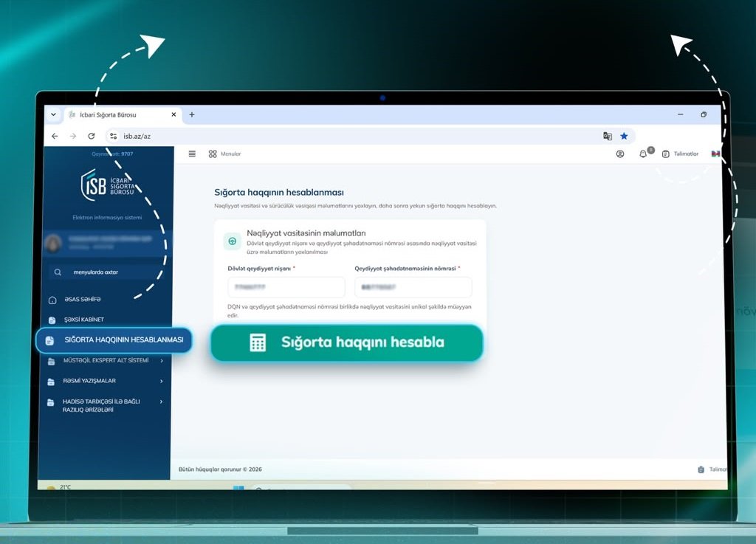Bookmark this page with the star

pos(624,137)
